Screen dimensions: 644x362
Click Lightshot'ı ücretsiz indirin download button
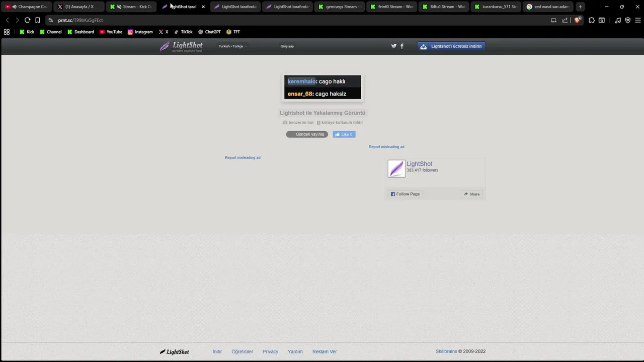coord(451,46)
